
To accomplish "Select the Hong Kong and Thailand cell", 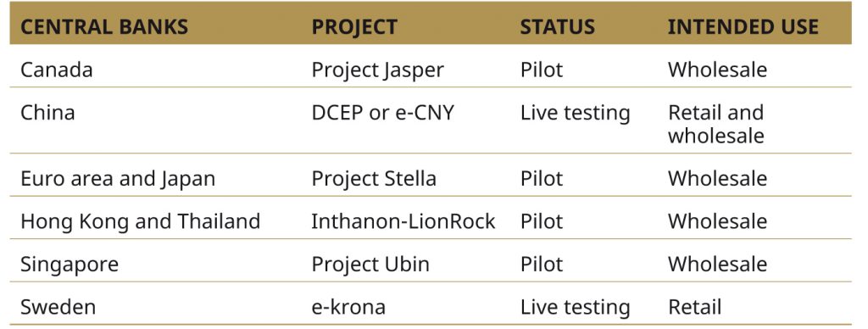I will 140,221.
